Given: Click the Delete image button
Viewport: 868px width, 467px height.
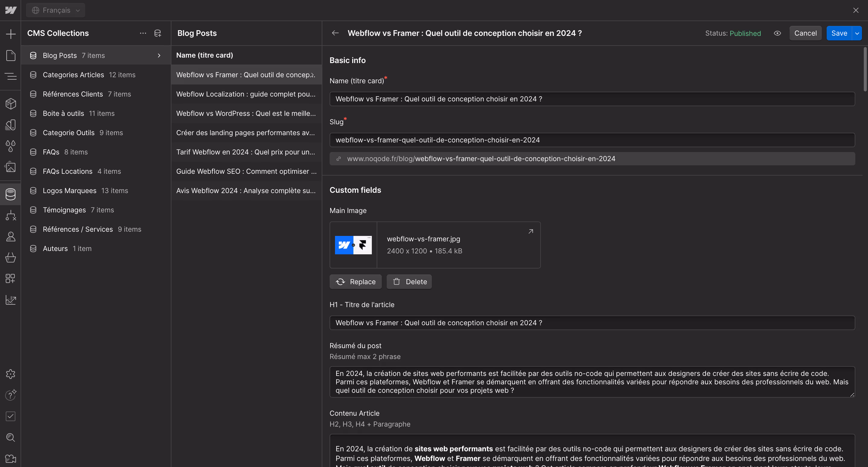Looking at the screenshot, I should pyautogui.click(x=409, y=281).
